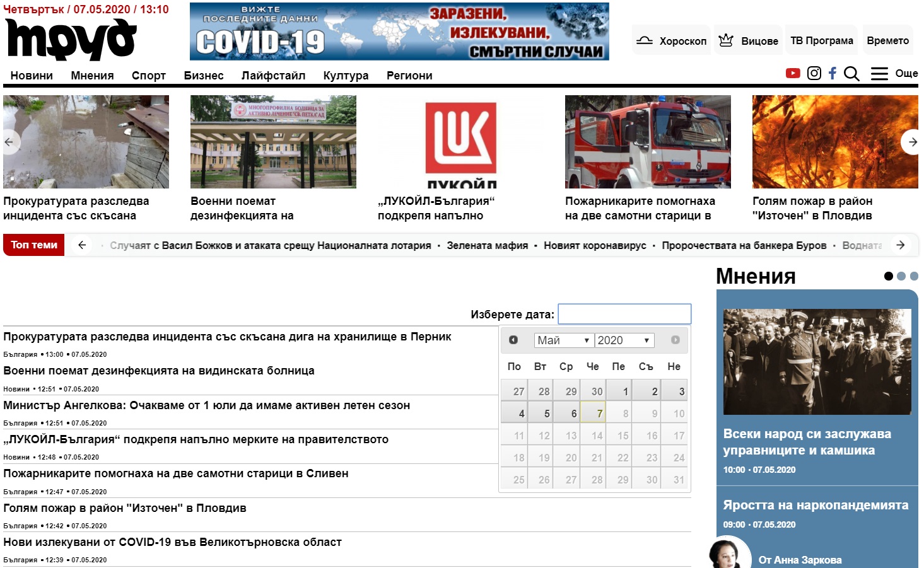This screenshot has height=568, width=924.
Task: Open historical photo in Мнения panel
Action: point(817,362)
